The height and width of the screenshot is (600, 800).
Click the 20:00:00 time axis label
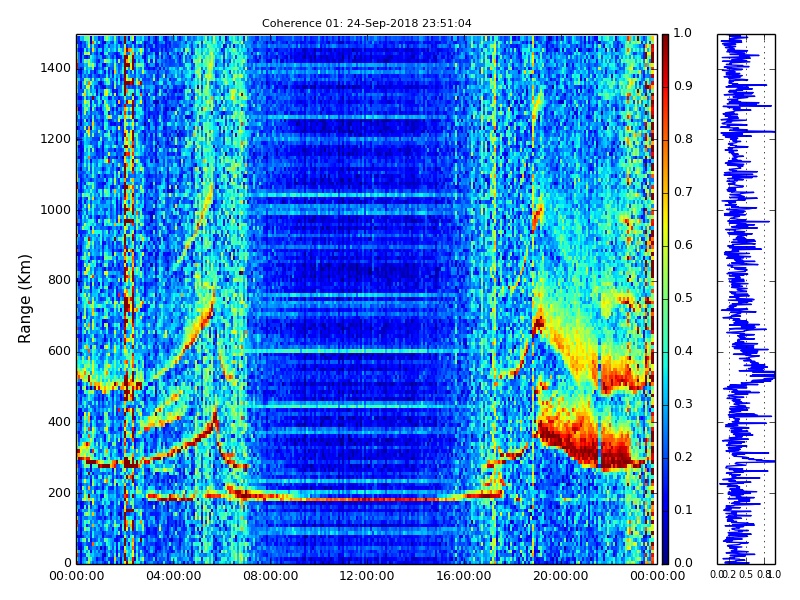[560, 576]
